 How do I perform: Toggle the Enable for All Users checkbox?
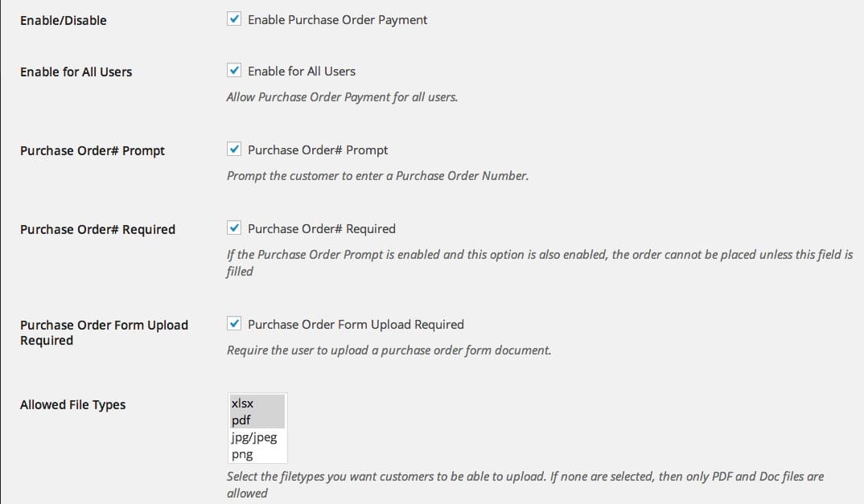[x=234, y=71]
